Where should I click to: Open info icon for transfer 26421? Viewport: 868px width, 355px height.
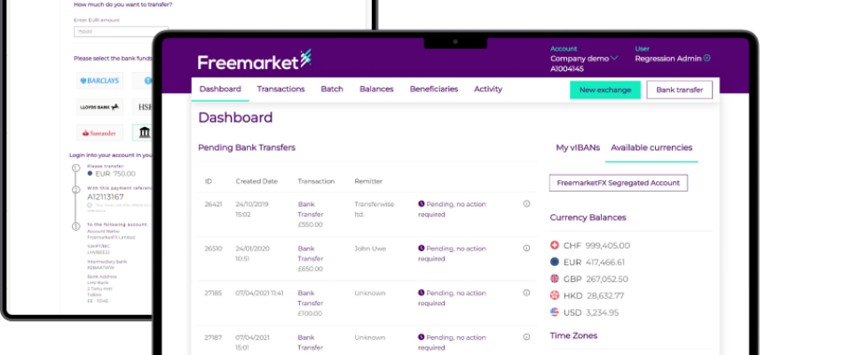[x=526, y=204]
